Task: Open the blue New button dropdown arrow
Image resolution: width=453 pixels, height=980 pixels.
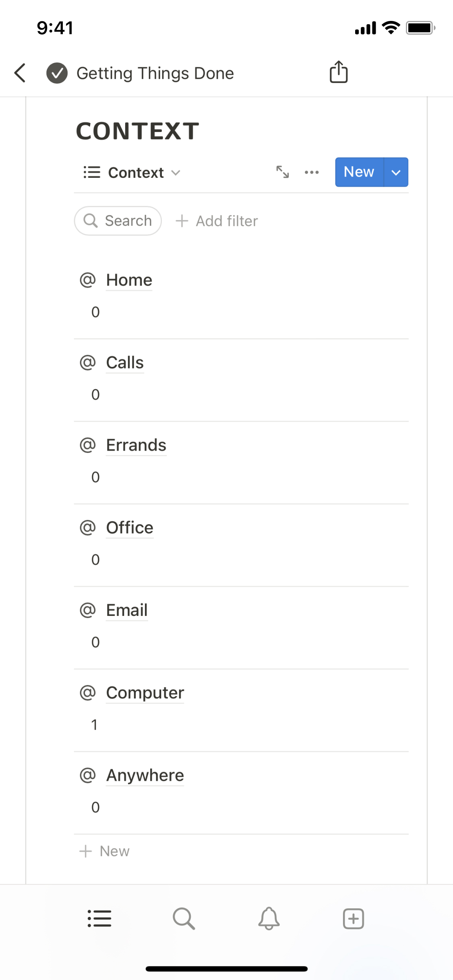Action: tap(396, 172)
